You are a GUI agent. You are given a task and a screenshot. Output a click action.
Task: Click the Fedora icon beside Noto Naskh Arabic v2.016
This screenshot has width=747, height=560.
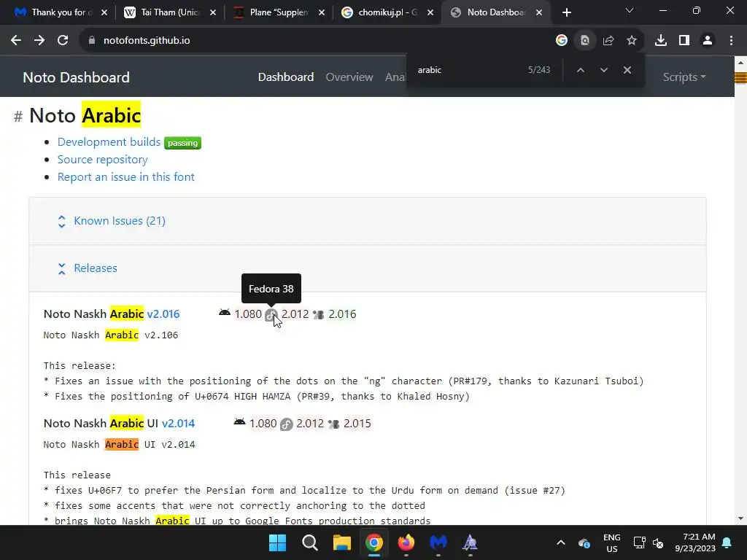tap(271, 315)
